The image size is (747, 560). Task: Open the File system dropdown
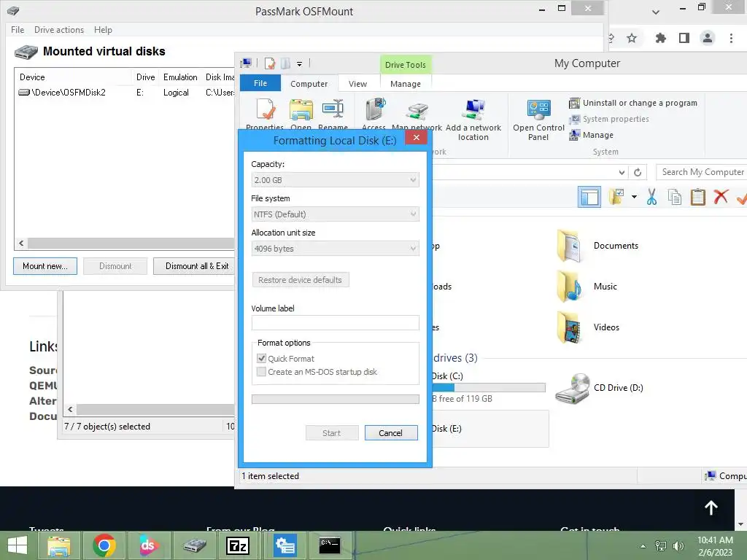point(336,214)
